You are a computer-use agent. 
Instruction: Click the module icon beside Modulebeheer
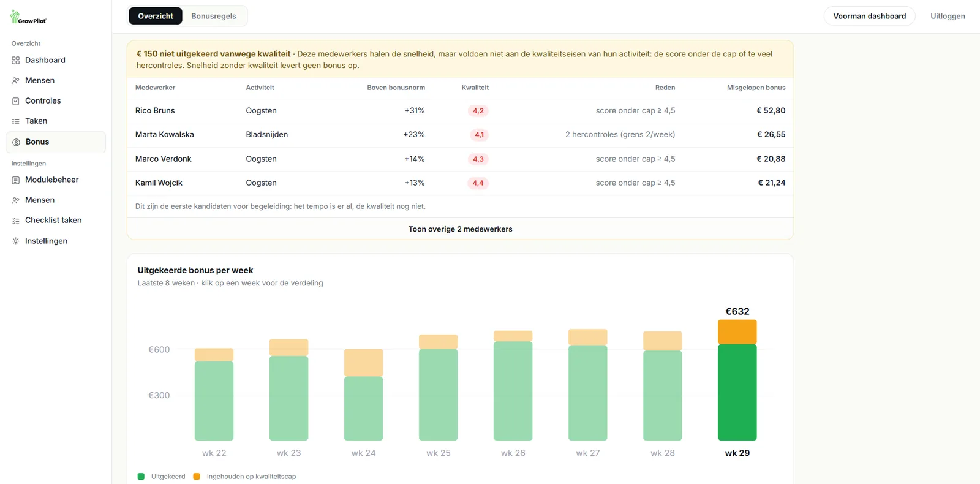click(x=16, y=180)
